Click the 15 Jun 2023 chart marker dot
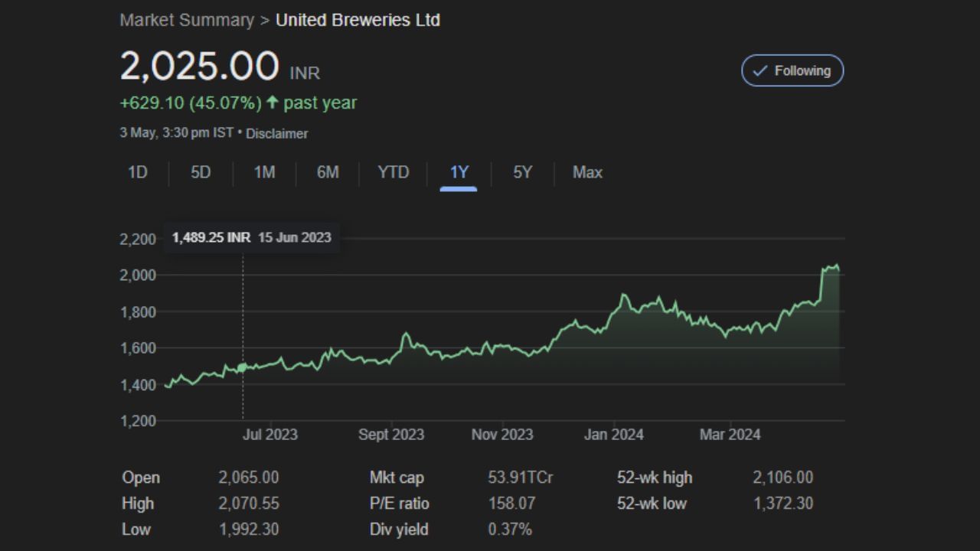980x551 pixels. pos(243,367)
